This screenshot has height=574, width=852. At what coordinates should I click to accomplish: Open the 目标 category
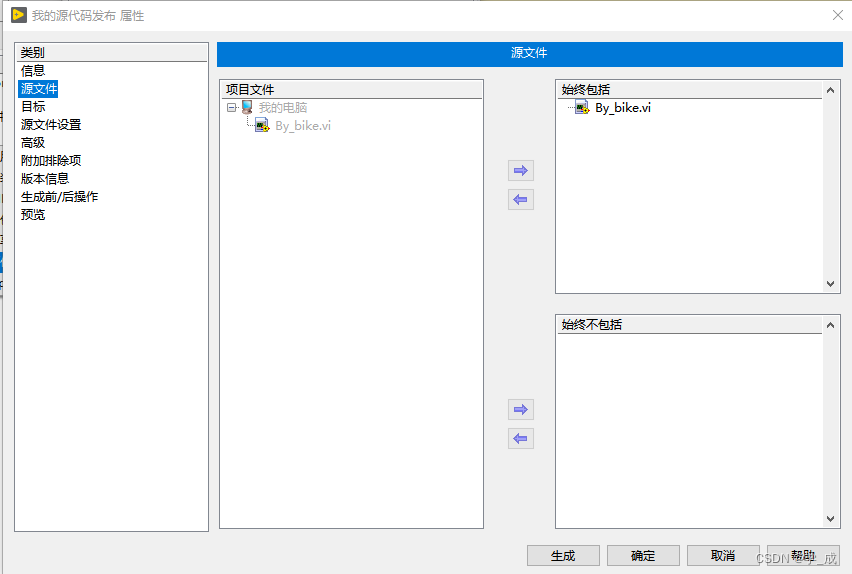(x=33, y=107)
